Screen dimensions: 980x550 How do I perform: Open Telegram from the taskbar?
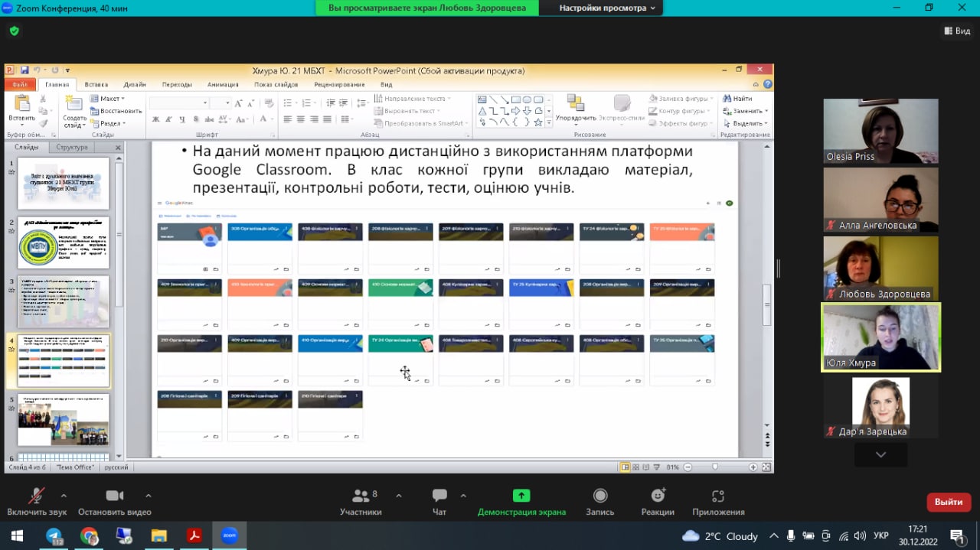point(54,535)
